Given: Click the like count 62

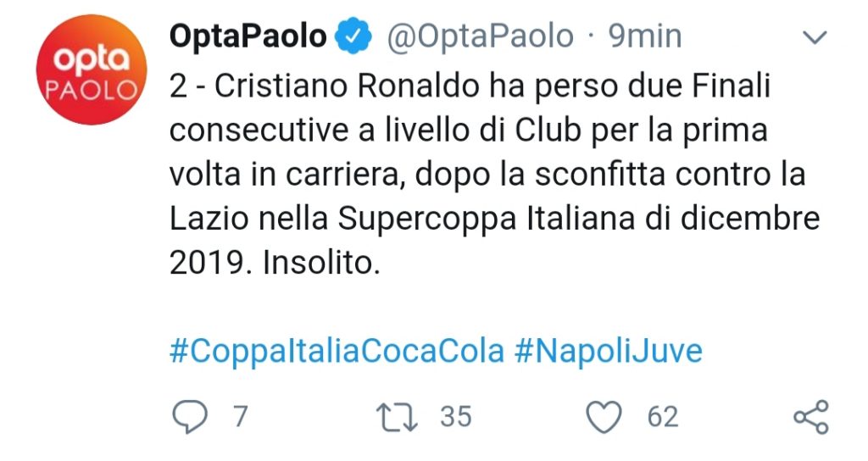Looking at the screenshot, I should coord(663,416).
